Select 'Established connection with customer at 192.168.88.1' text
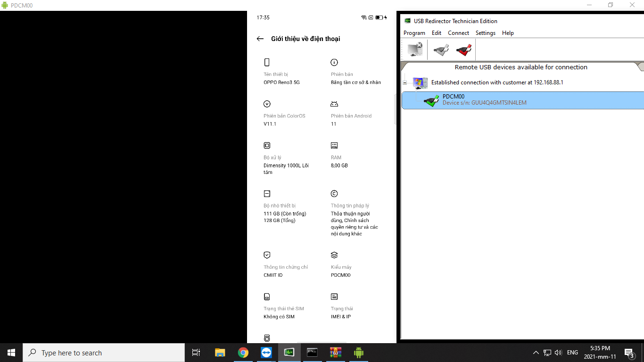This screenshot has width=644, height=362. click(x=497, y=82)
